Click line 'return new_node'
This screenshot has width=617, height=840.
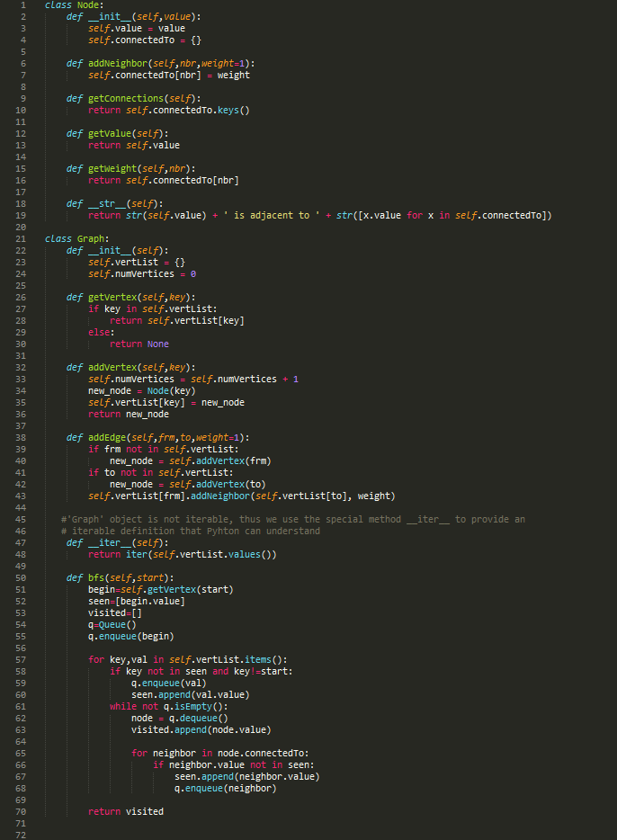tap(129, 415)
